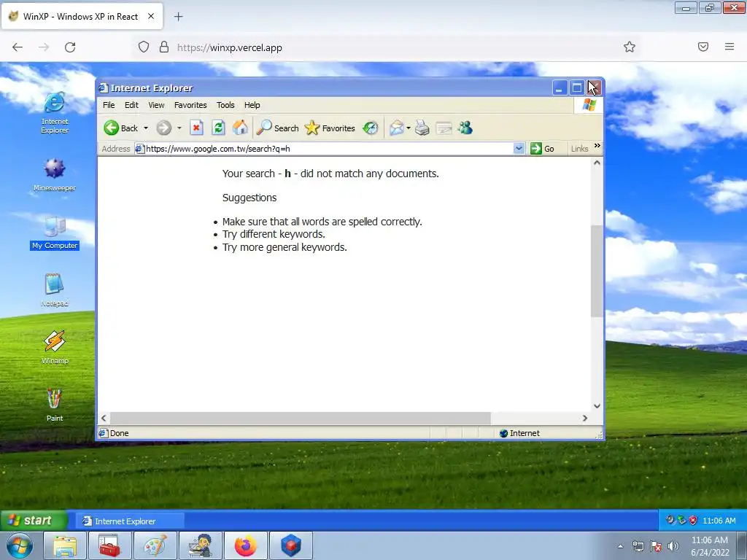Image resolution: width=747 pixels, height=560 pixels.
Task: Open the Edit menu in Internet Explorer
Action: coord(131,105)
